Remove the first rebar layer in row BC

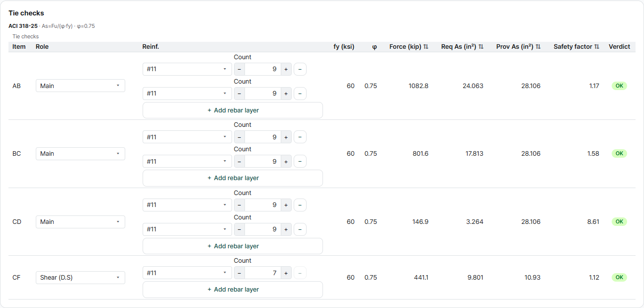pyautogui.click(x=300, y=137)
